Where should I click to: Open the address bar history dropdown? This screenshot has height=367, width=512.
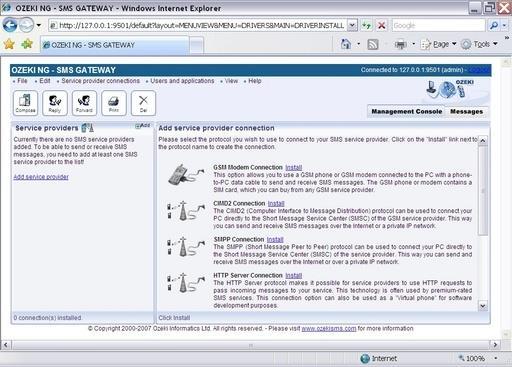click(x=352, y=25)
